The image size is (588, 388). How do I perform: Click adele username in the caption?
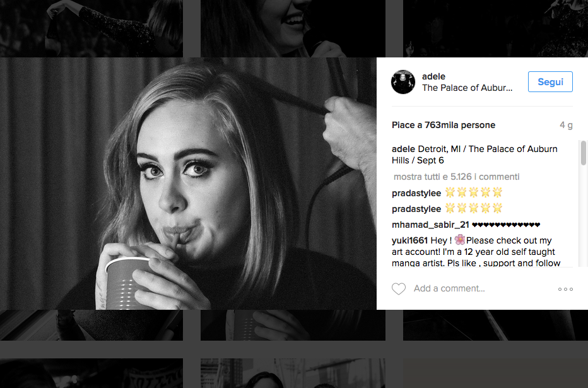click(x=403, y=149)
